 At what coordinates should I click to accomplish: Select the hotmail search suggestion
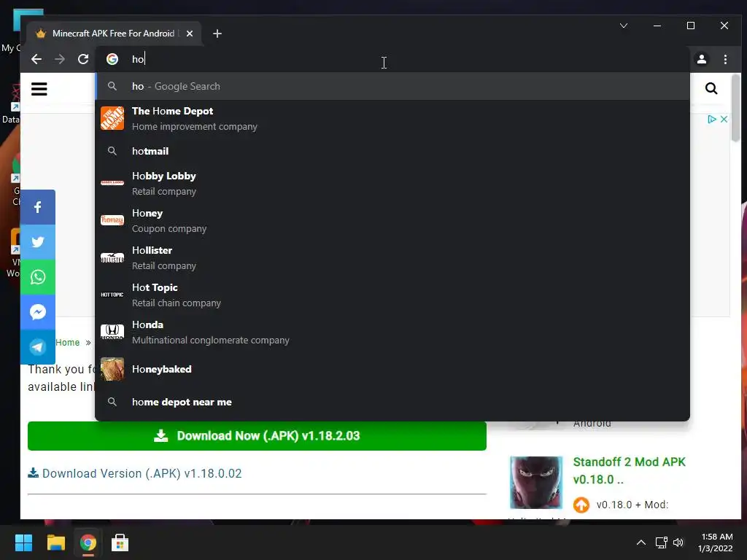(x=392, y=151)
